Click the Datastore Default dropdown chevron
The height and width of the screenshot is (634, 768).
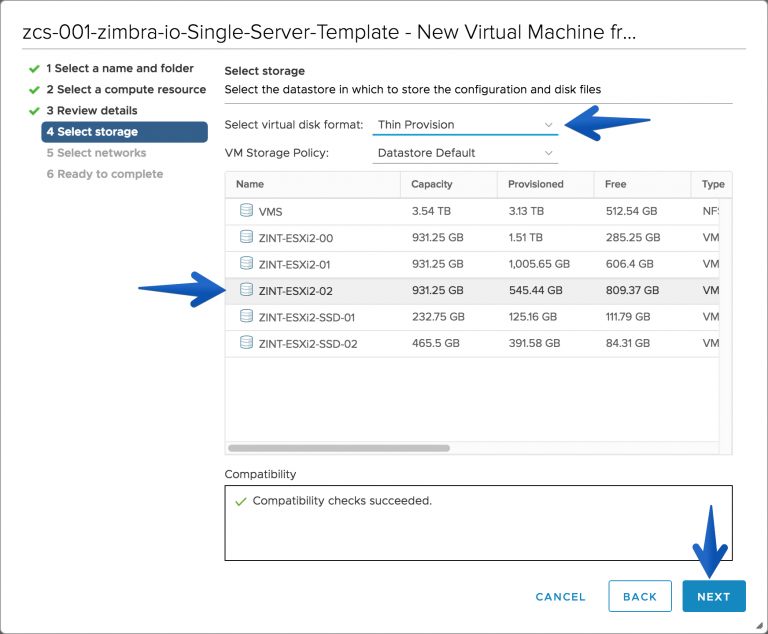549,153
